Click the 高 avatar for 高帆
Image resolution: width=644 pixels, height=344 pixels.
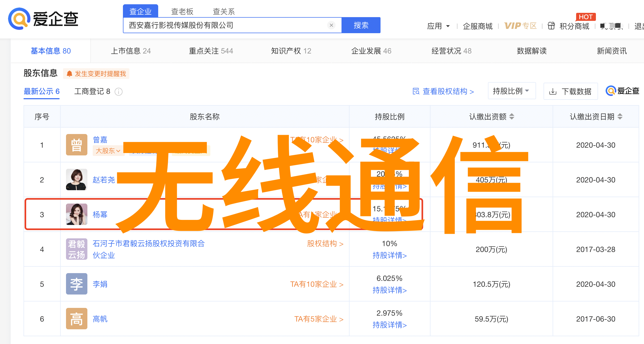pyautogui.click(x=77, y=319)
